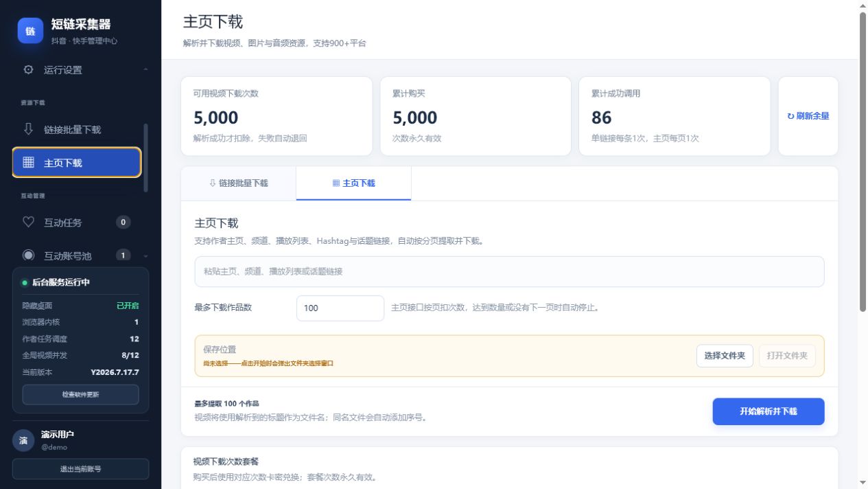Switch to the 链接批量下载 tab
Screen dimensions: 868x489
239,183
